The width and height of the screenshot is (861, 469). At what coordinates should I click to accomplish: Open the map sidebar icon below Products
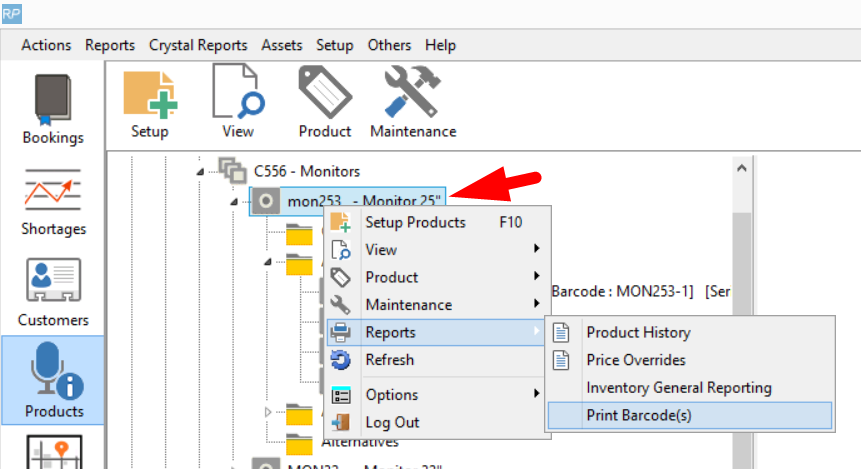[x=54, y=453]
